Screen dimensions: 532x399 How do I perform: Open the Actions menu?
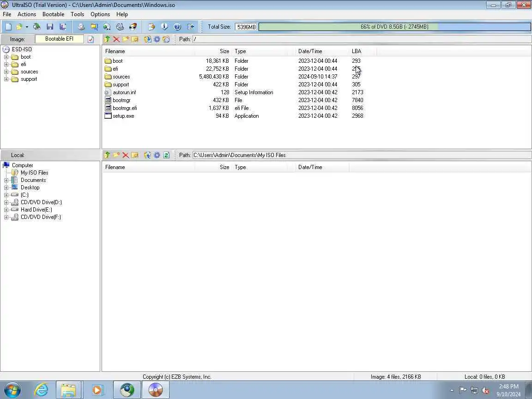coord(27,14)
